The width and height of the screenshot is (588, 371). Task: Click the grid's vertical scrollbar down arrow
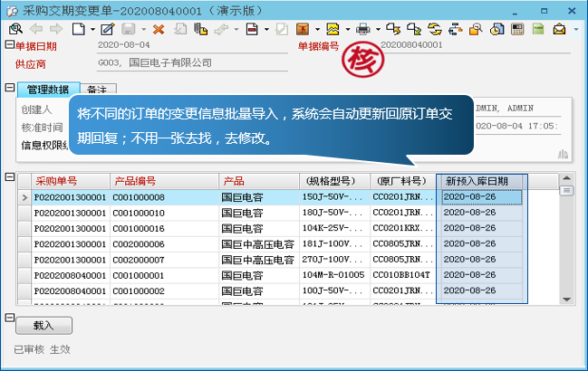coord(566,300)
